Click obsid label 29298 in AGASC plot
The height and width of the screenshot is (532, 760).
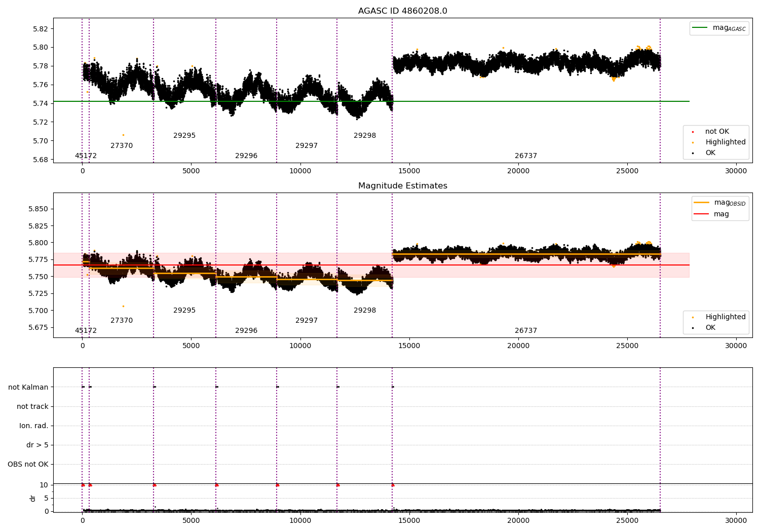tap(365, 136)
